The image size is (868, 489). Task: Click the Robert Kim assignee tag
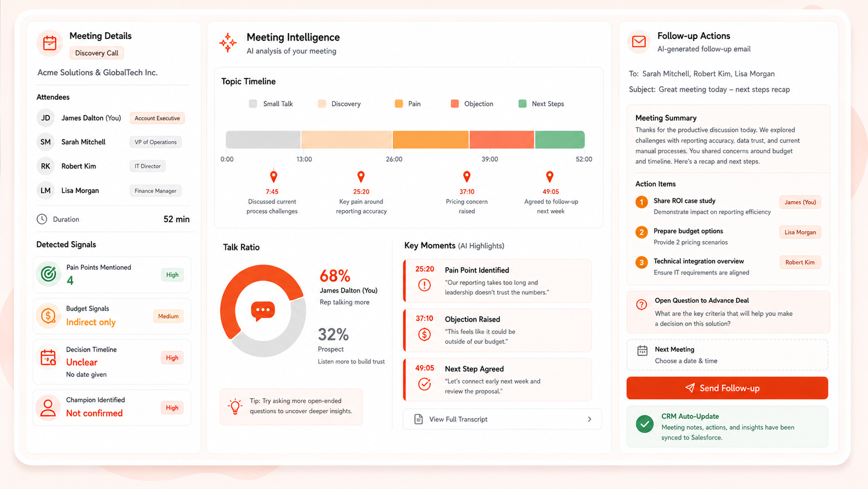pos(800,262)
